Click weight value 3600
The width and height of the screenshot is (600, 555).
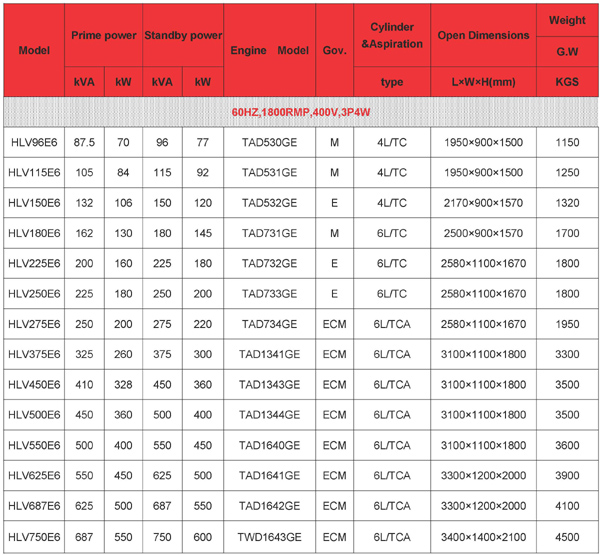567,445
